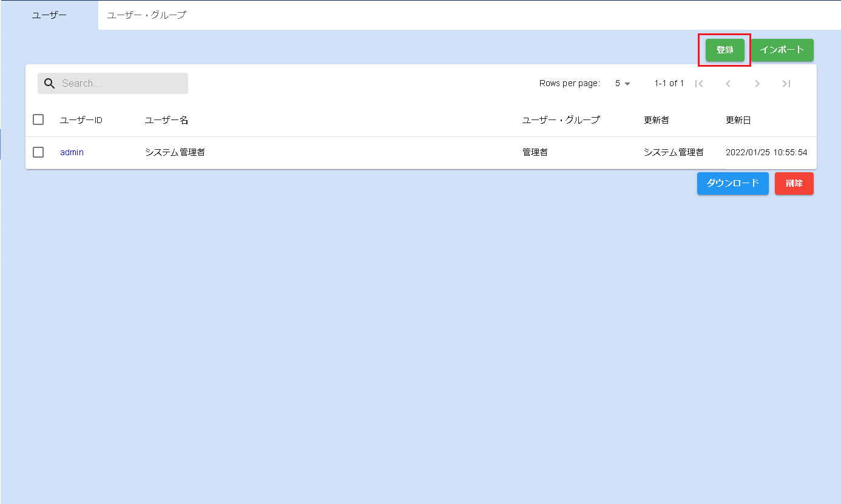Image resolution: width=841 pixels, height=504 pixels.
Task: Click the インポート button
Action: (x=782, y=50)
